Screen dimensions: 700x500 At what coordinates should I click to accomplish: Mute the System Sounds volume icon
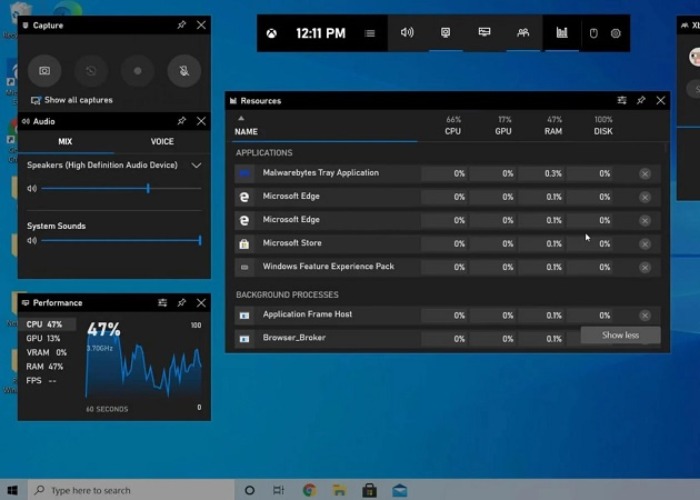pos(32,241)
